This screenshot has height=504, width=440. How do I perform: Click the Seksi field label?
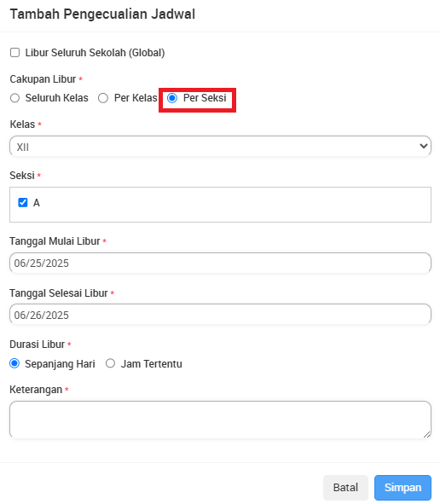22,176
